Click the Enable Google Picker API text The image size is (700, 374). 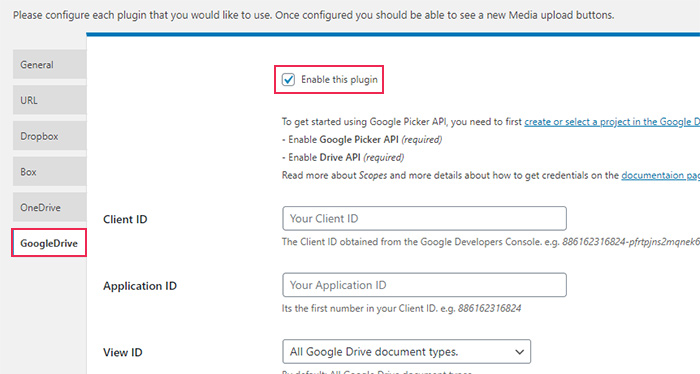pos(362,140)
